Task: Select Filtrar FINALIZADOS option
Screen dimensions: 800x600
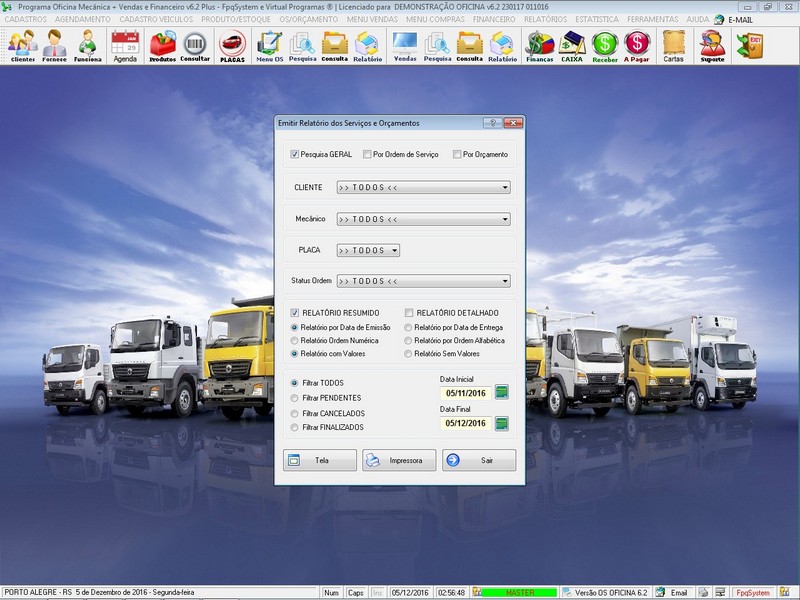Action: pos(294,428)
